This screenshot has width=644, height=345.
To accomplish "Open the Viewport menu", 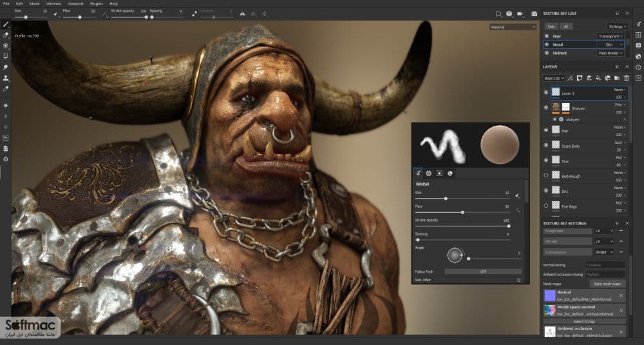I will [x=75, y=4].
